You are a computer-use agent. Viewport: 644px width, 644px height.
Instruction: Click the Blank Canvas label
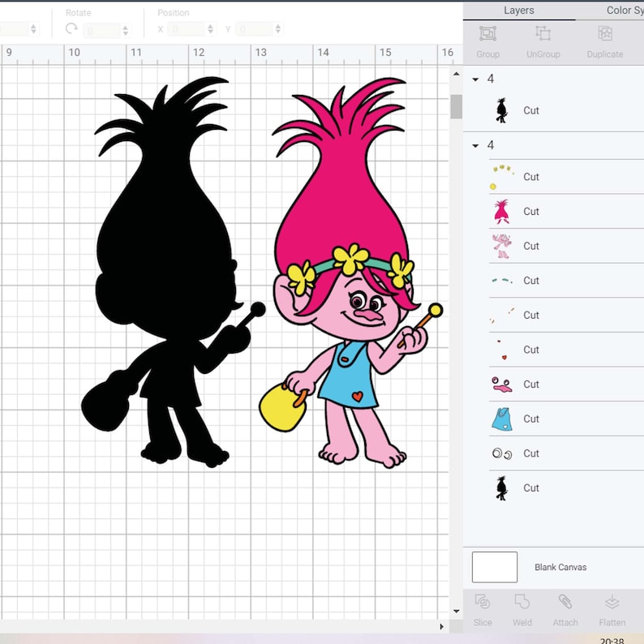click(x=560, y=567)
